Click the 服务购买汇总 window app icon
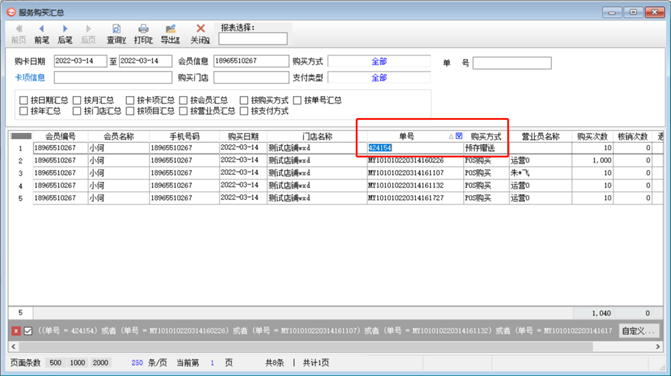671x376 pixels. [11, 12]
